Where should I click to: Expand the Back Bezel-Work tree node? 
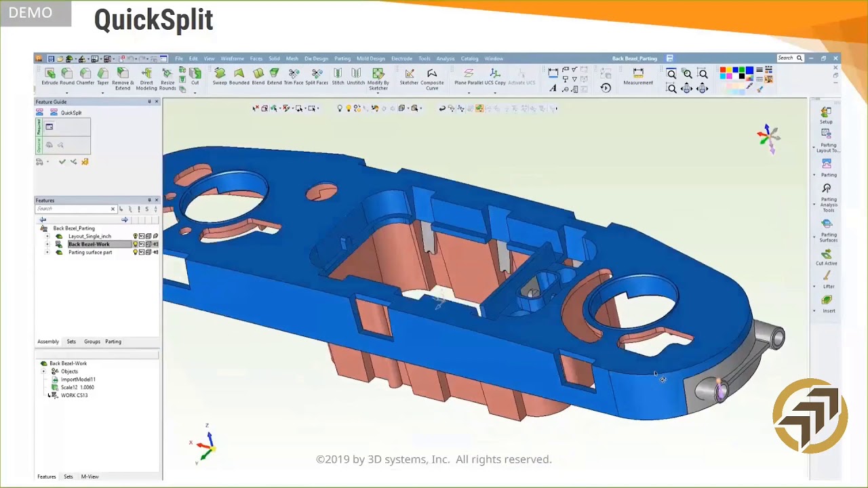tap(47, 244)
